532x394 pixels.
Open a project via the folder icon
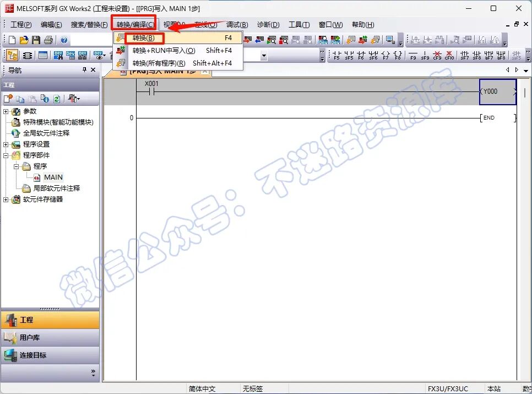click(x=24, y=40)
